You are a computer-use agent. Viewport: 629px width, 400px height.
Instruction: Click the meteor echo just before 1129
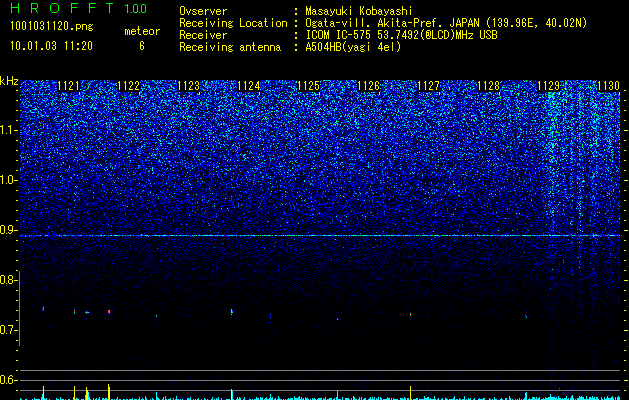[526, 317]
